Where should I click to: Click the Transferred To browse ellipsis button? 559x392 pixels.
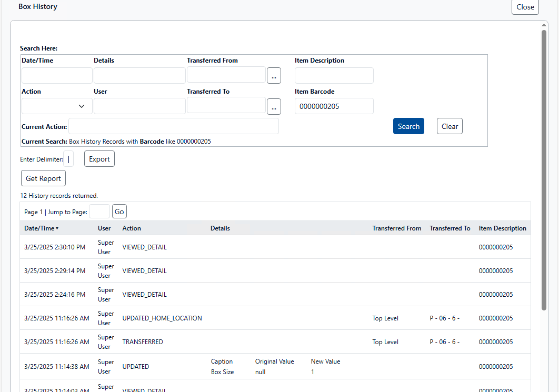tap(274, 106)
